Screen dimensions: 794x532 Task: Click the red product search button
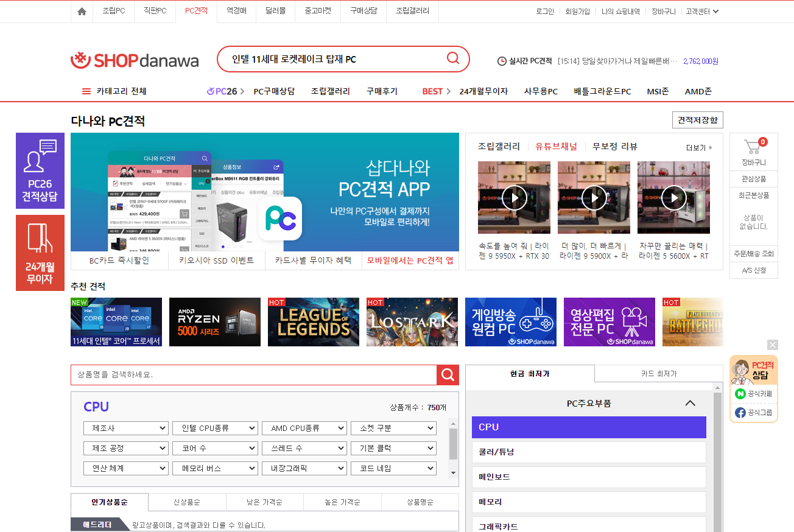pos(448,375)
